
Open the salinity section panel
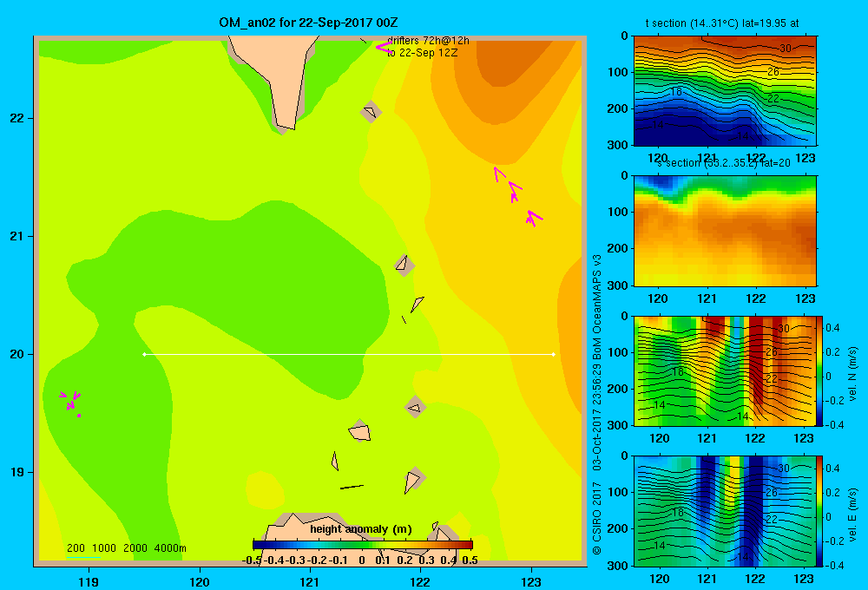coord(725,231)
